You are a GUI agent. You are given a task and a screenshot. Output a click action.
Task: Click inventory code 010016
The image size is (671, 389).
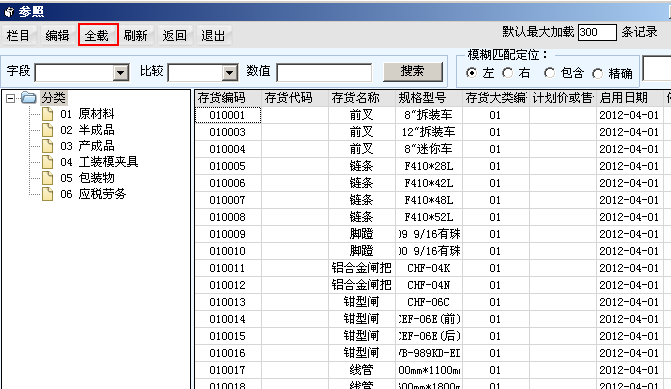coord(228,353)
